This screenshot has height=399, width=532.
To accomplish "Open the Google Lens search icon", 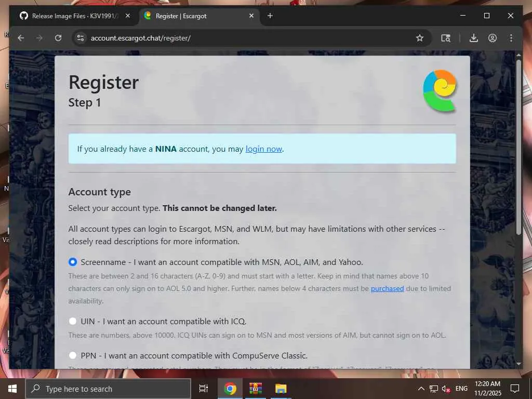I will pyautogui.click(x=446, y=38).
